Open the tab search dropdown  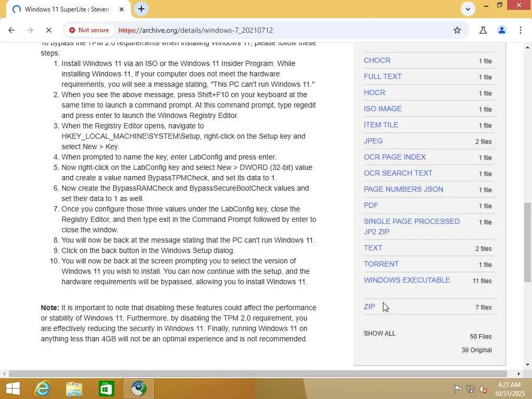[x=468, y=9]
